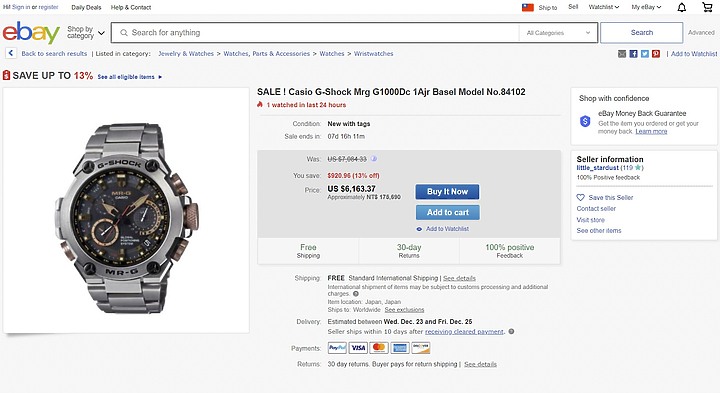Open the All Categories dropdown
720x393 pixels.
pyautogui.click(x=558, y=33)
